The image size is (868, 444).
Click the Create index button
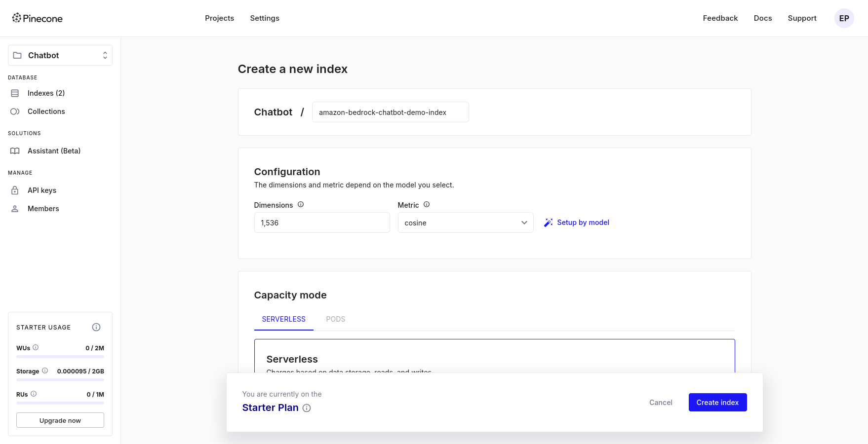click(717, 402)
